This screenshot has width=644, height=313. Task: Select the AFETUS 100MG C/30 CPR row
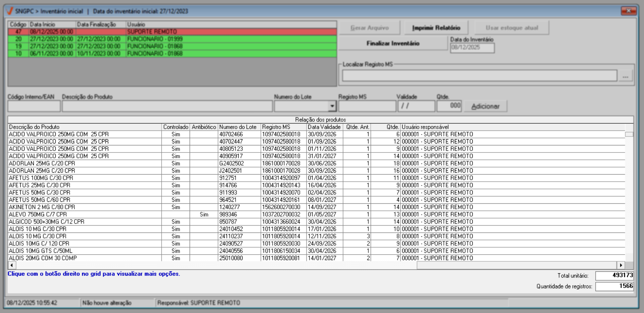pos(317,178)
